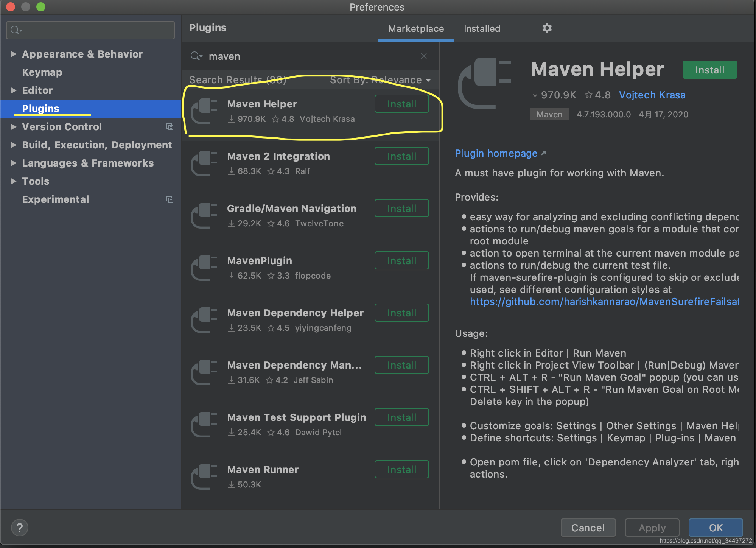Click the Maven Runner plugin icon
This screenshot has height=548, width=756.
click(204, 477)
